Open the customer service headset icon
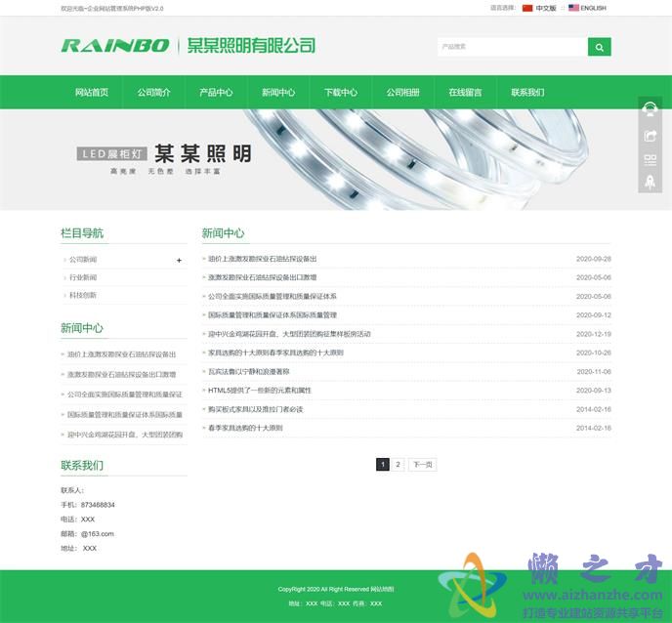Screen dimensions: 672x623 [x=650, y=108]
